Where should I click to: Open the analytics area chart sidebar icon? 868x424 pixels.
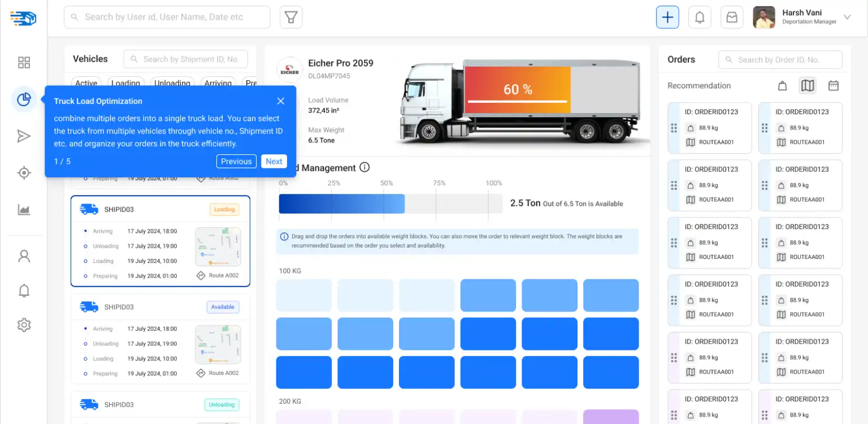[x=24, y=210]
